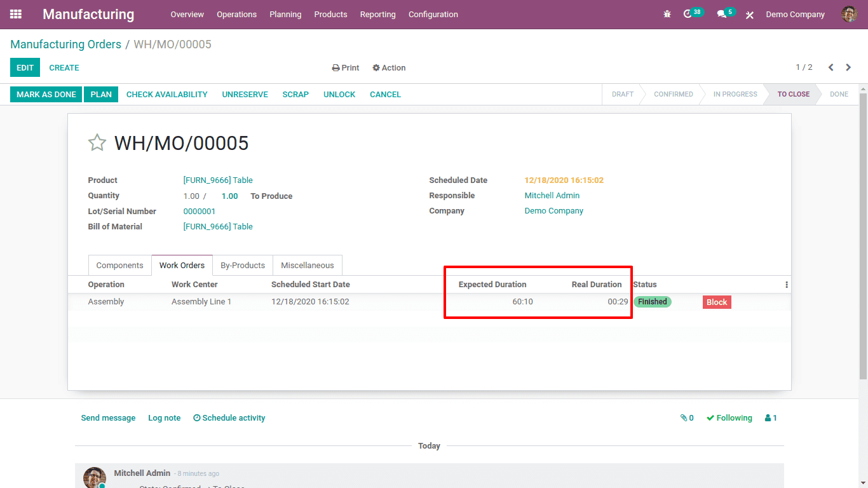Viewport: 868px width, 488px height.
Task: Select the DRAFT status stage
Action: 623,94
